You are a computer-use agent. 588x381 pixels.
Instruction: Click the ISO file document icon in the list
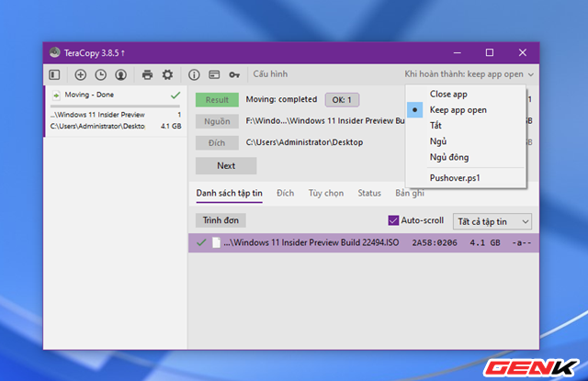point(217,242)
